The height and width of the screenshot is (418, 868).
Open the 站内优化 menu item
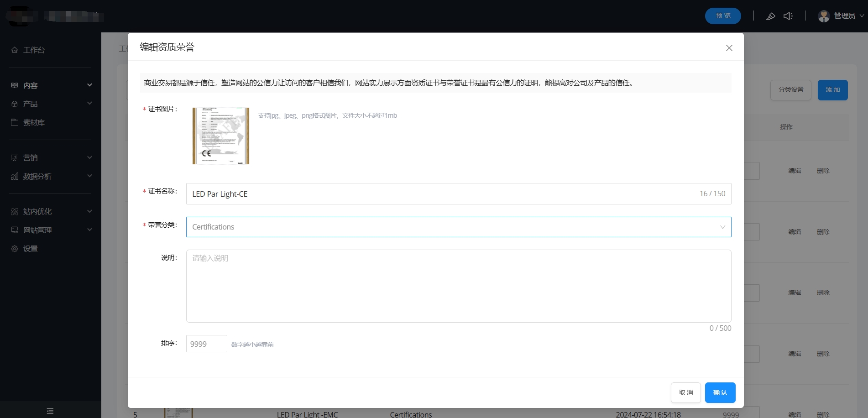pyautogui.click(x=50, y=212)
